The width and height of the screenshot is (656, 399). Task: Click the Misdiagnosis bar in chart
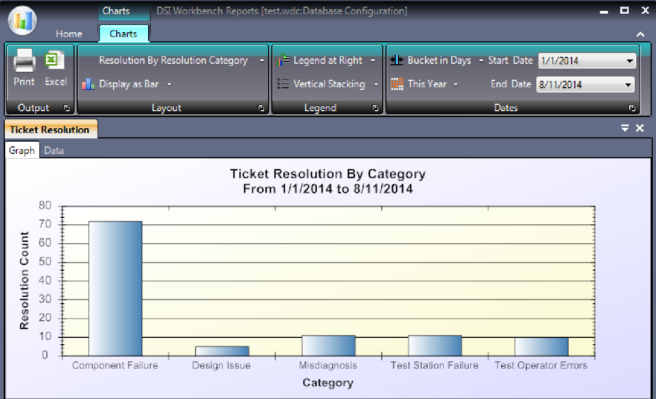[328, 345]
